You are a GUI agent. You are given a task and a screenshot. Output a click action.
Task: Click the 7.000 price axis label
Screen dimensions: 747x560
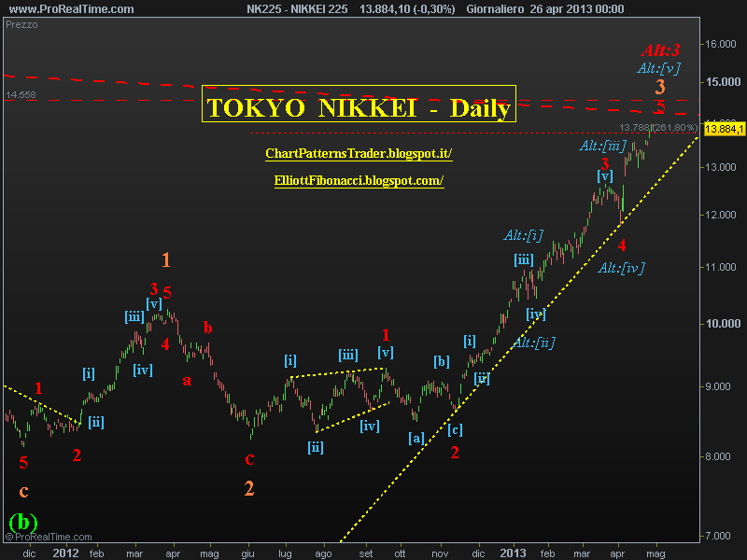click(718, 536)
